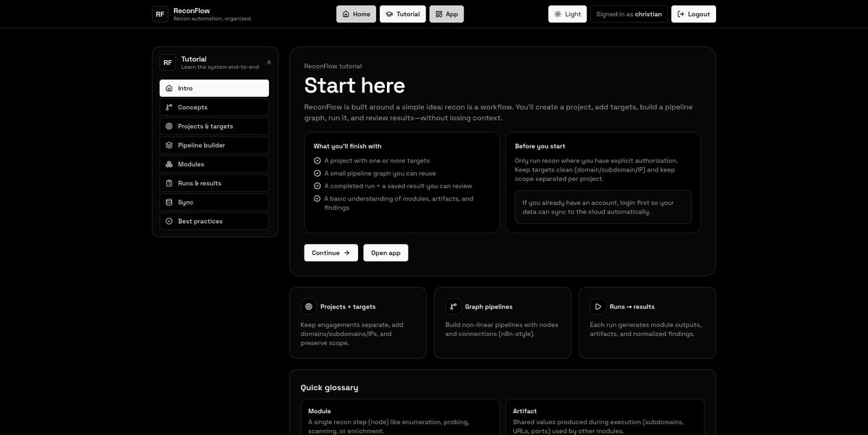
Task: Log out with the Logout button
Action: click(694, 14)
